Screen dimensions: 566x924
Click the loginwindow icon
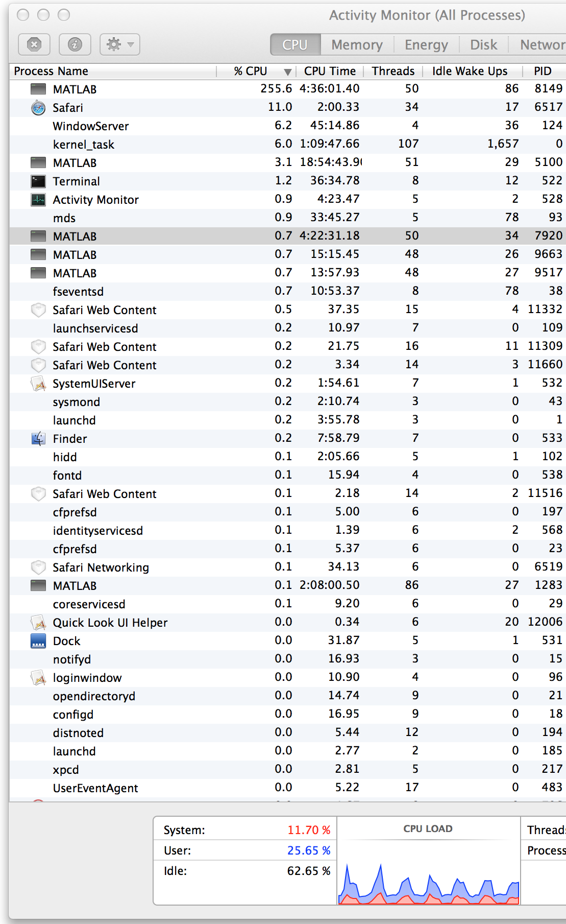coord(38,678)
